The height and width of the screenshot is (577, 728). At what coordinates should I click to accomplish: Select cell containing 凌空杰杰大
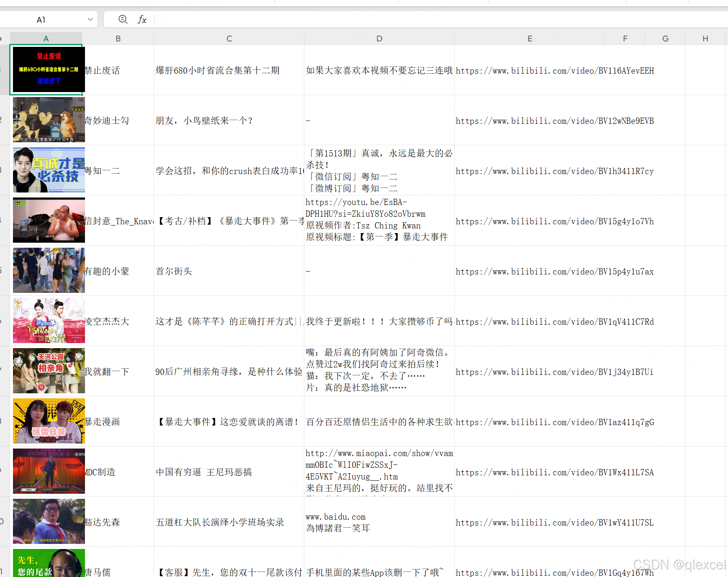coord(119,321)
